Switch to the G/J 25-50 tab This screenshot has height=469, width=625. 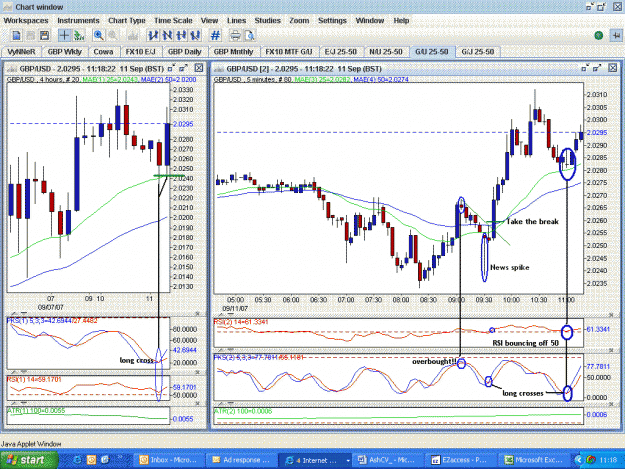coord(478,52)
